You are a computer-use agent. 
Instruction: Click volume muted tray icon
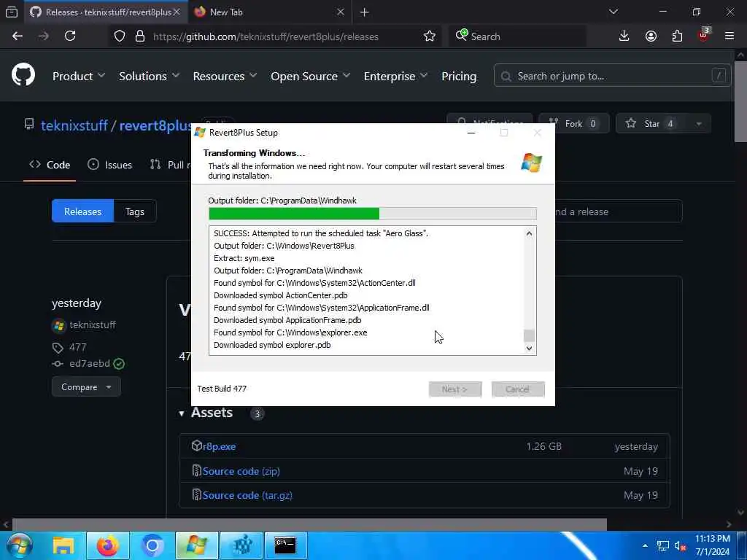(x=680, y=546)
